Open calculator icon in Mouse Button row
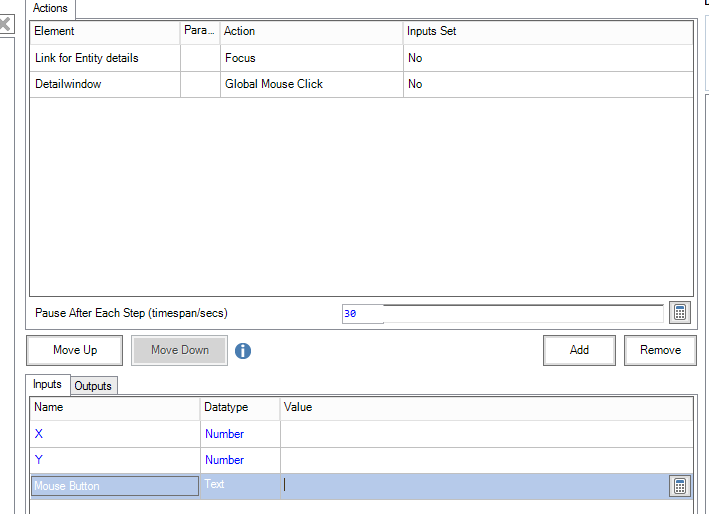 [x=680, y=486]
